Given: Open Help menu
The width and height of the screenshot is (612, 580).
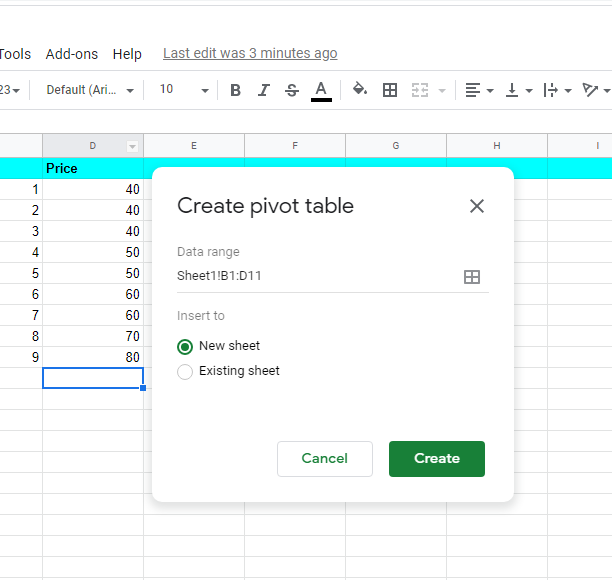Looking at the screenshot, I should pyautogui.click(x=127, y=54).
